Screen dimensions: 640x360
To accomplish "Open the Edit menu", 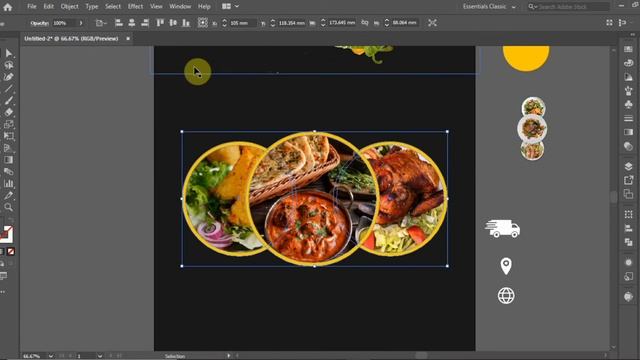I will (x=49, y=7).
